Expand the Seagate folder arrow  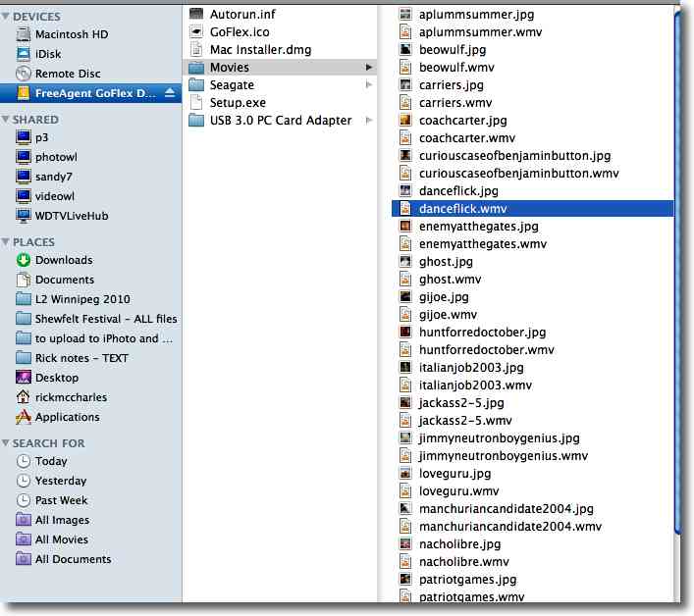[369, 85]
